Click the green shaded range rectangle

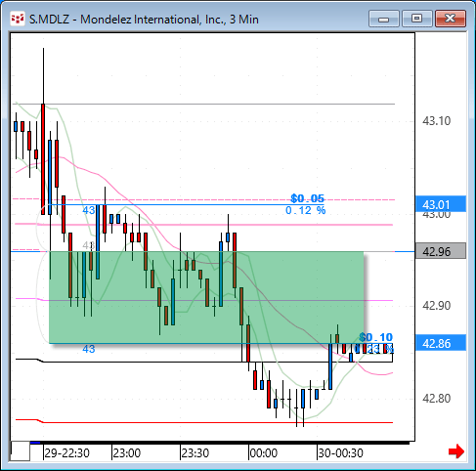tap(206, 297)
